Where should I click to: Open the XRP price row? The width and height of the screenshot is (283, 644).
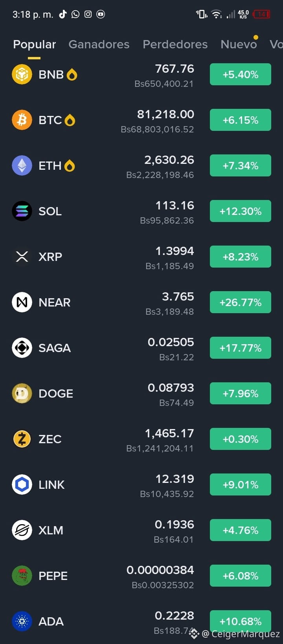coord(141,257)
